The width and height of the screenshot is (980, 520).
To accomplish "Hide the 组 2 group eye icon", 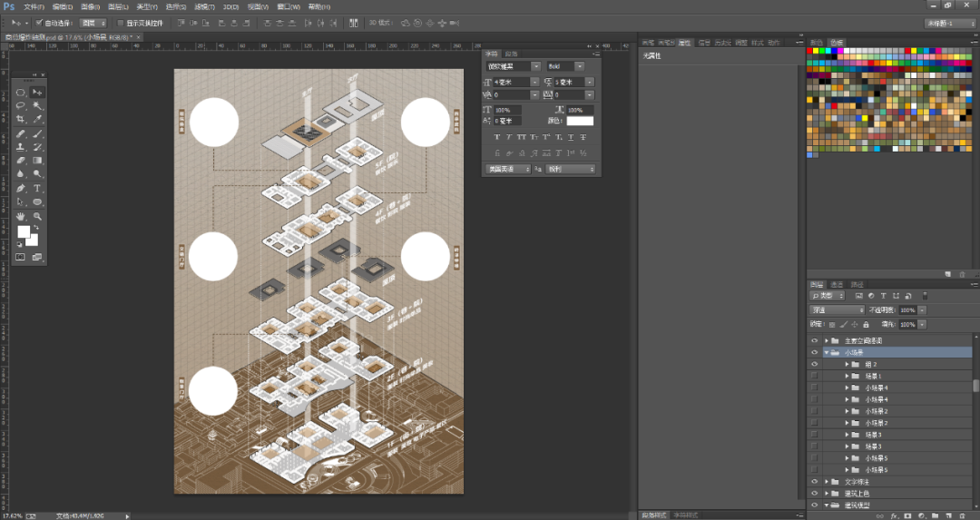I will (814, 365).
